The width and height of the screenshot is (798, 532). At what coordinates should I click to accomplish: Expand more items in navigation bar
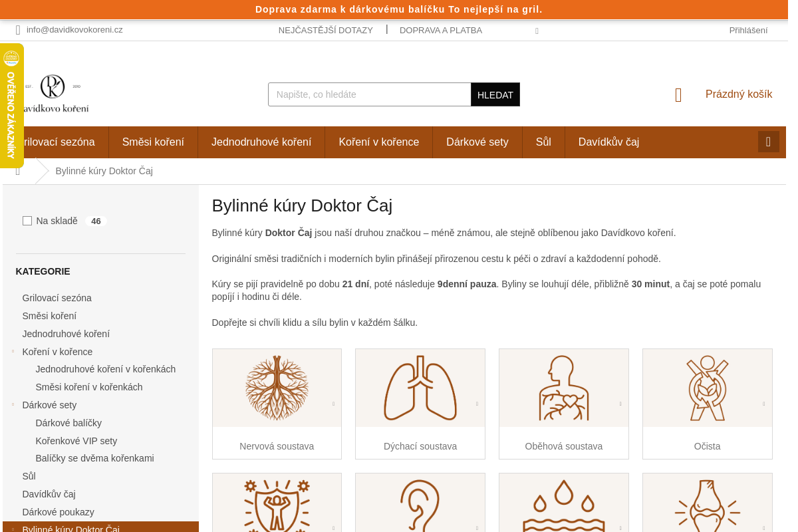[769, 142]
